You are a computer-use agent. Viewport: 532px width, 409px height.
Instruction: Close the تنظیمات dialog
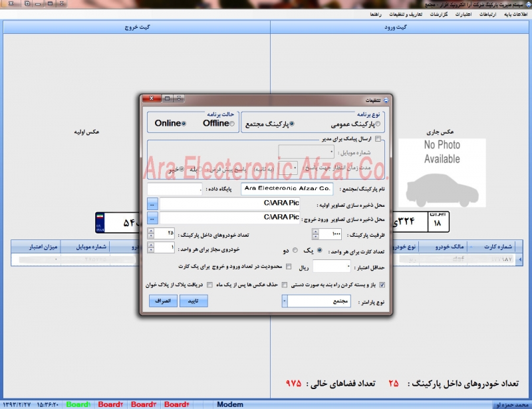(x=152, y=98)
